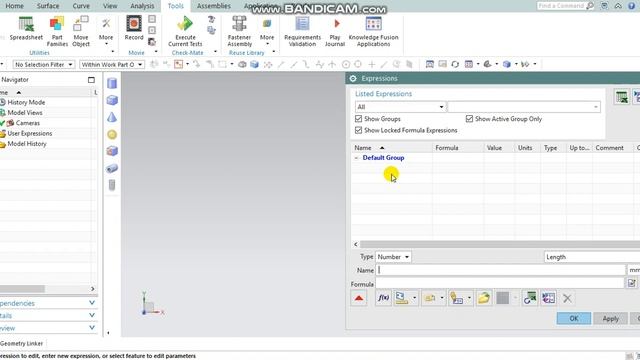
Task: Open the Reuse Library More dropdown
Action: (267, 31)
